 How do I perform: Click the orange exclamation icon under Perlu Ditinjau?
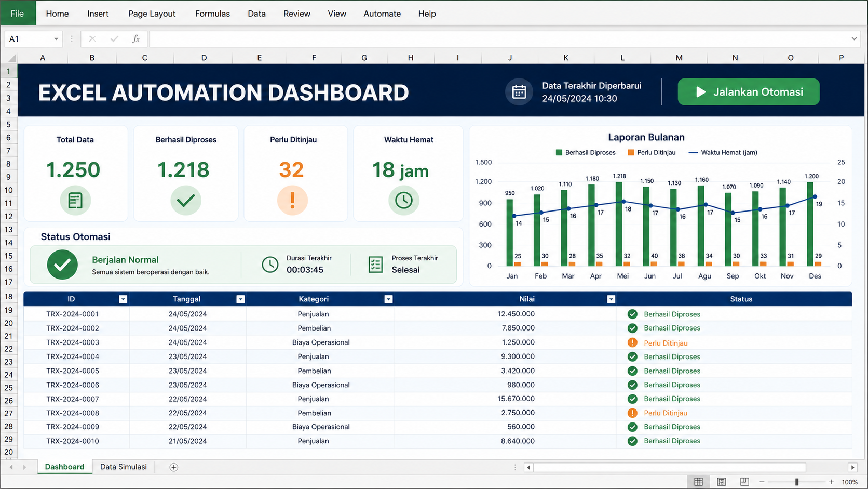click(292, 200)
